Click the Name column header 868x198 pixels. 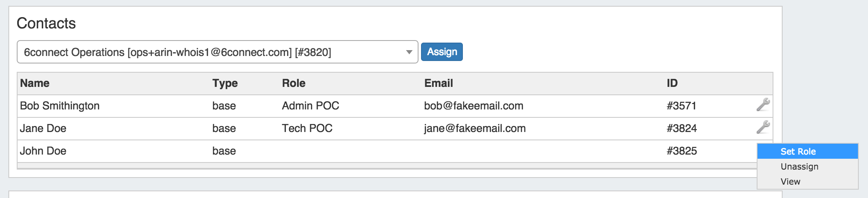tap(35, 83)
